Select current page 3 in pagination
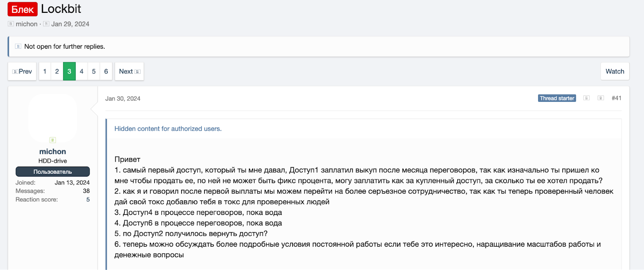 point(69,71)
